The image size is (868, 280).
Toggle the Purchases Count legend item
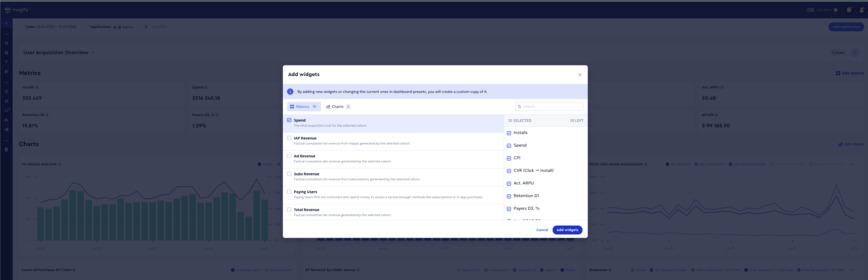click(246, 270)
